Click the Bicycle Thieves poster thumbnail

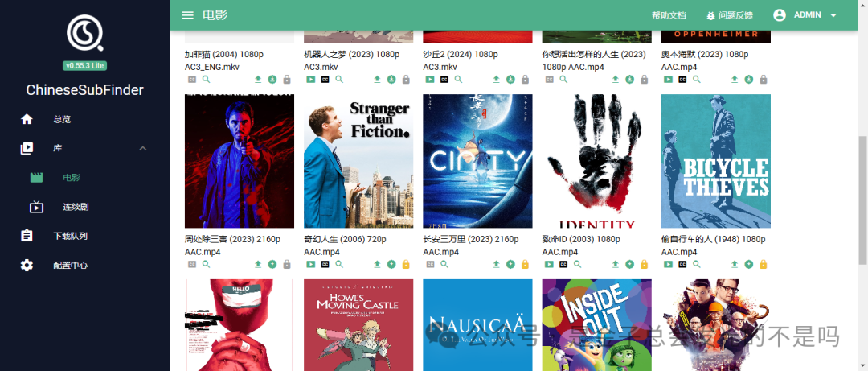pyautogui.click(x=715, y=161)
